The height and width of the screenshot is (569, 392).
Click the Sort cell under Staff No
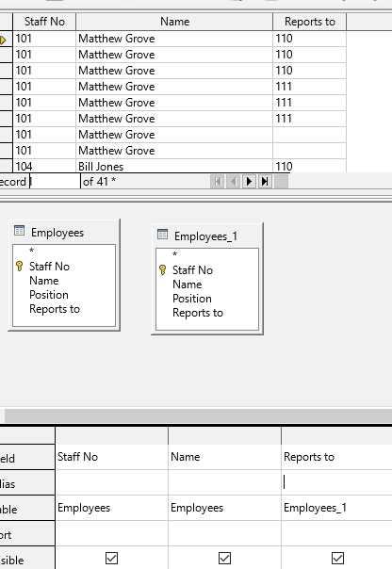coord(111,533)
